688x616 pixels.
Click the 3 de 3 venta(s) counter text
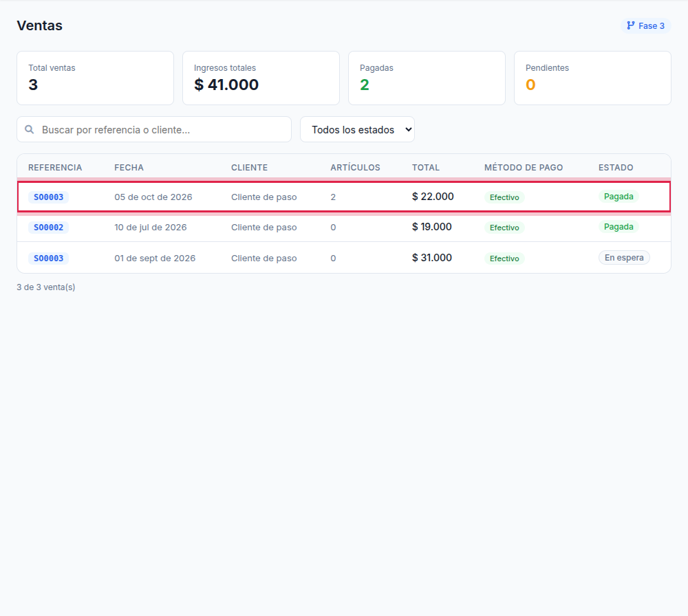[x=46, y=287]
